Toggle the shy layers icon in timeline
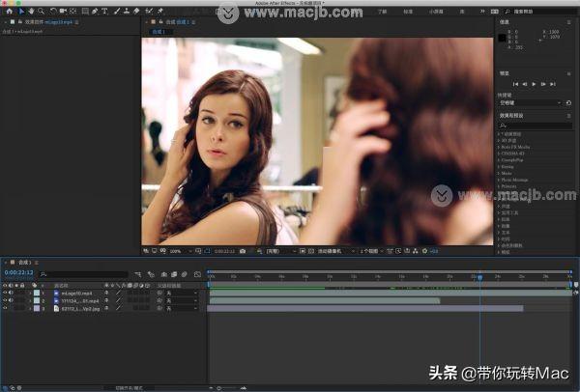 point(164,274)
